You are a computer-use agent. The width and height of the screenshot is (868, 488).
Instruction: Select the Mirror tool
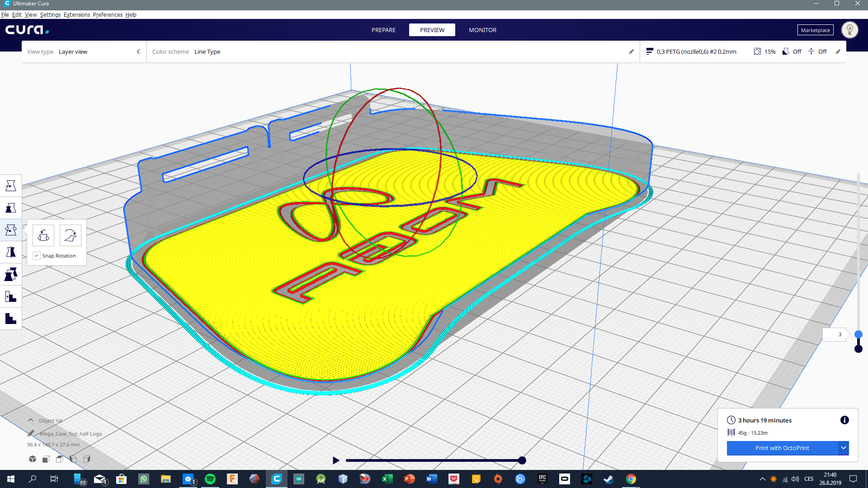tap(11, 252)
